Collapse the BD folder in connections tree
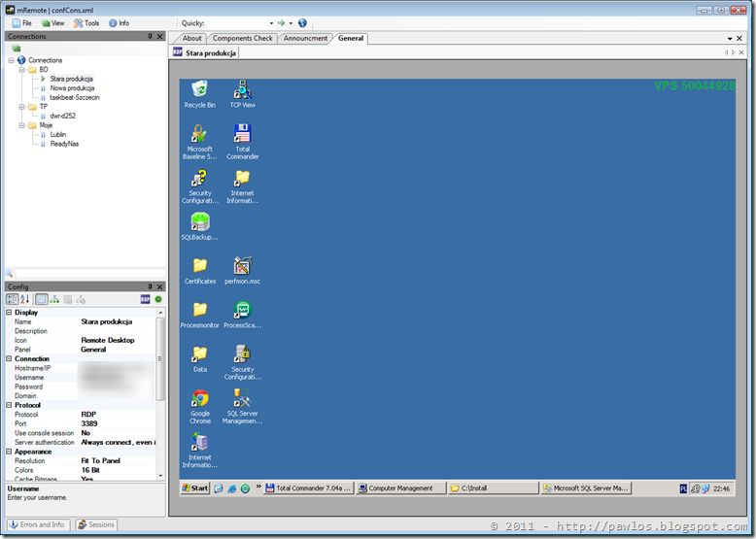 (x=21, y=70)
